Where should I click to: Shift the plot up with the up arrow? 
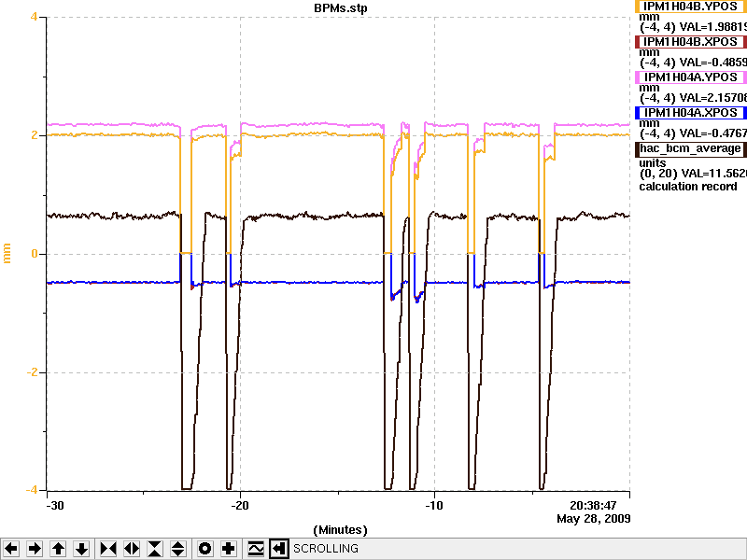click(58, 549)
